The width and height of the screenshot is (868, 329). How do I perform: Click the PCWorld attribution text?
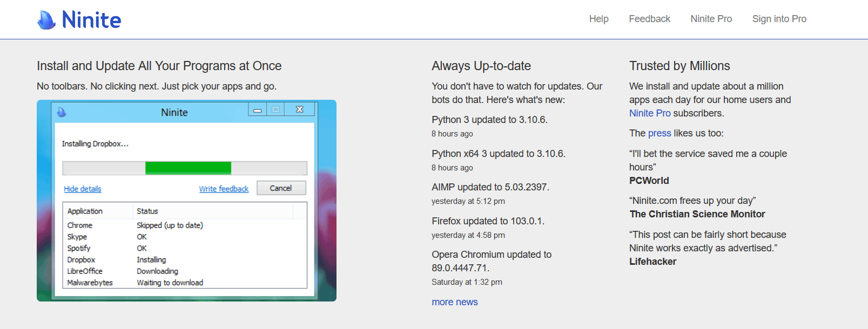[x=649, y=181]
